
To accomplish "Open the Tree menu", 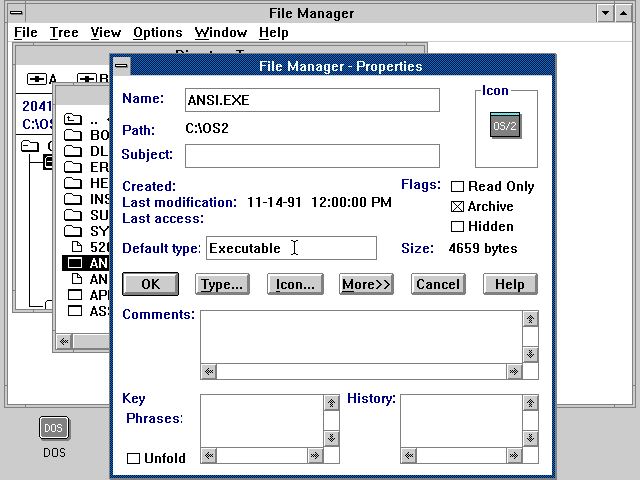I will point(64,33).
